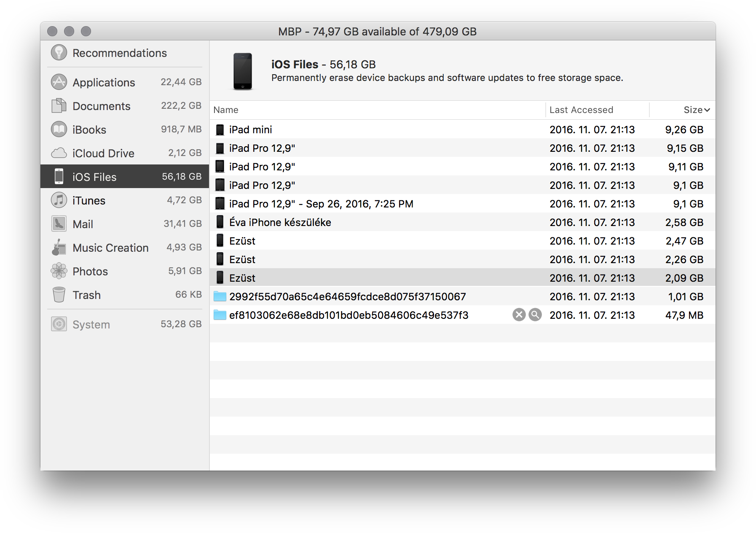Screen dimensions: 756x533
Task: Click device icon of iPad Pro 9,15 GB row
Action: [220, 148]
